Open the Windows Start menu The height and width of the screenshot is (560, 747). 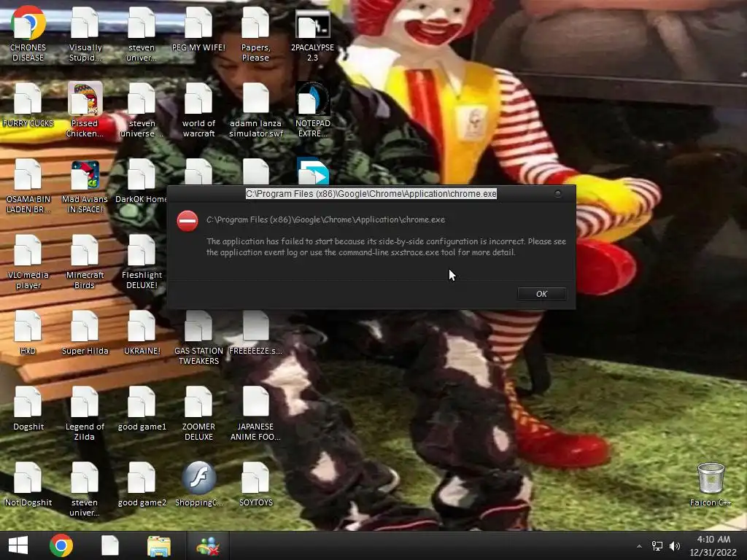[18, 545]
